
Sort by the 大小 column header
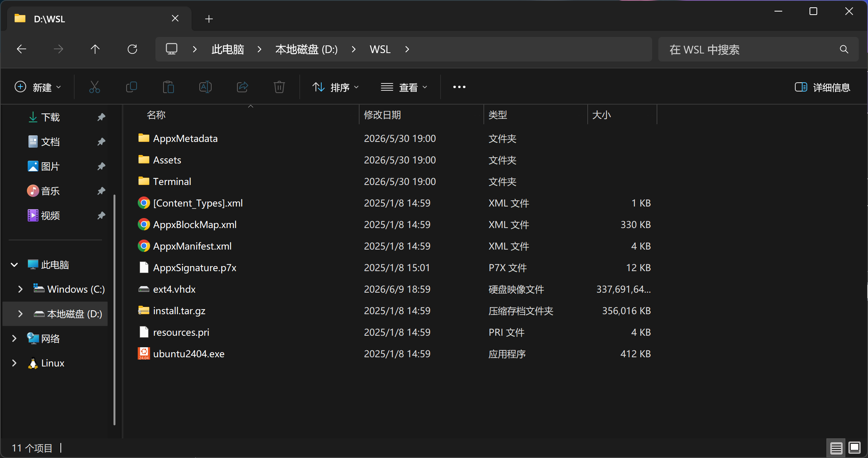click(622, 115)
